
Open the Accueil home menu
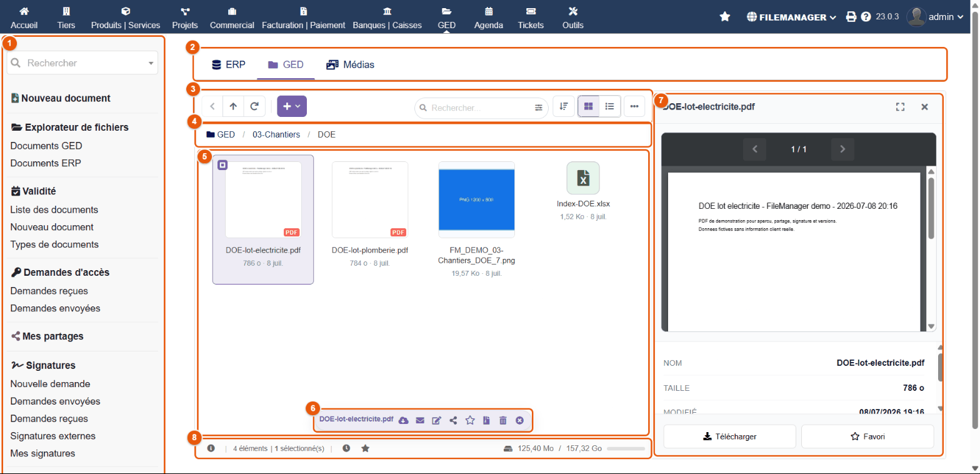[x=24, y=18]
